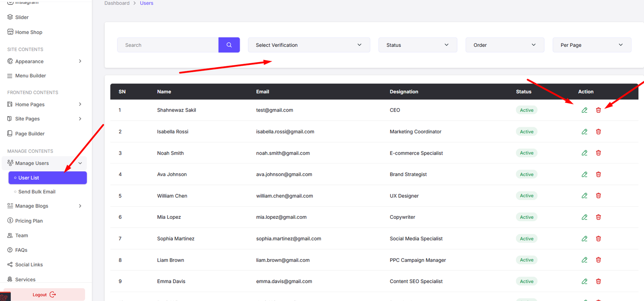Edit user Shahnewaz Sakil with pencil icon
644x301 pixels.
tap(584, 110)
